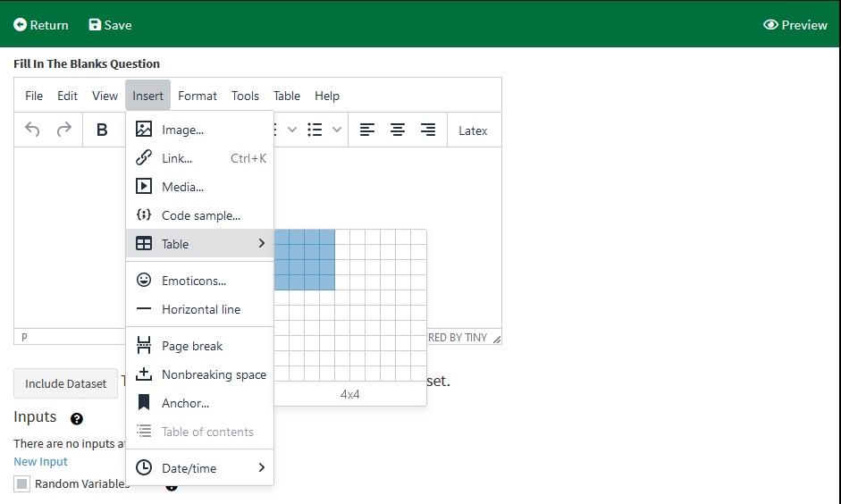Open the Preview eye view
This screenshot has height=504, width=841.
pyautogui.click(x=795, y=25)
